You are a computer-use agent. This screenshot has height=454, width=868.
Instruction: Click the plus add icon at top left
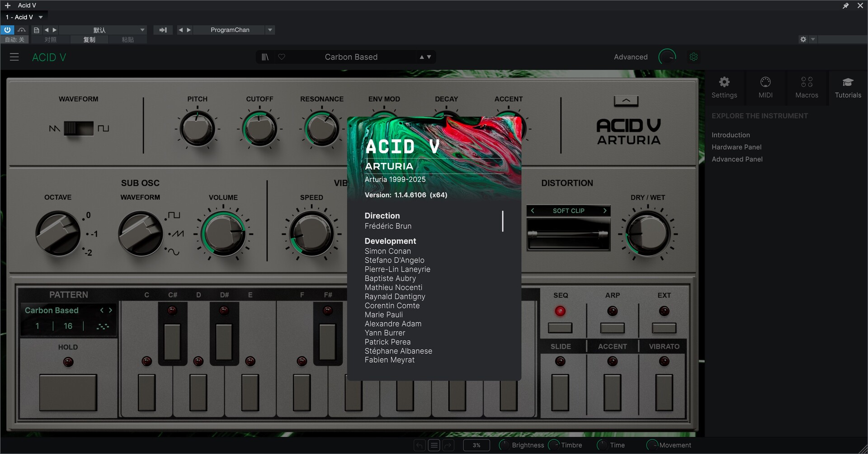click(8, 5)
